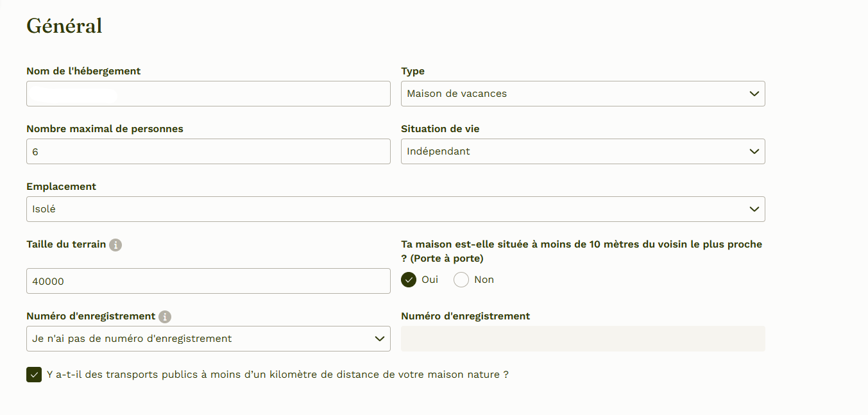Image resolution: width=868 pixels, height=415 pixels.
Task: Click the Non label text
Action: [x=484, y=280]
